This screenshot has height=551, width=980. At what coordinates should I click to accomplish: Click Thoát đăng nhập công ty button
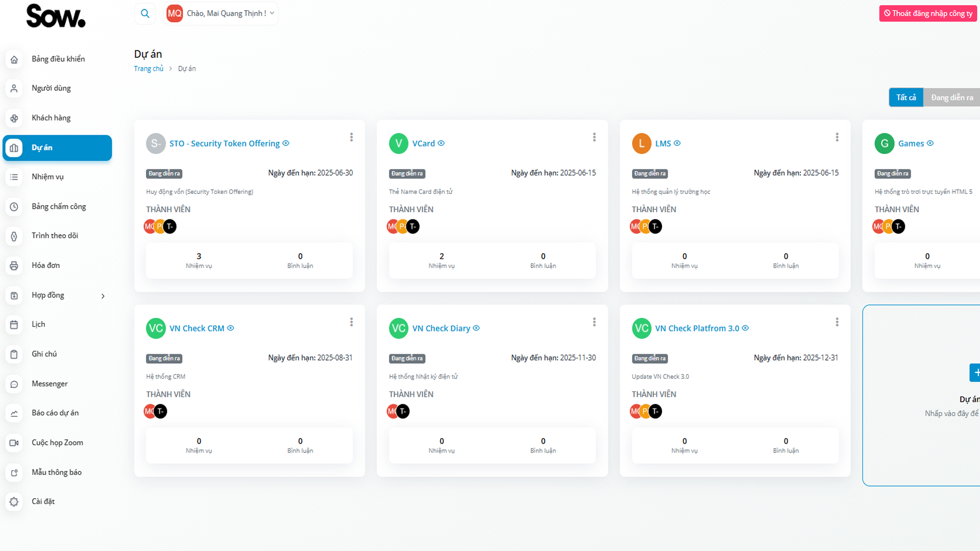pos(928,14)
